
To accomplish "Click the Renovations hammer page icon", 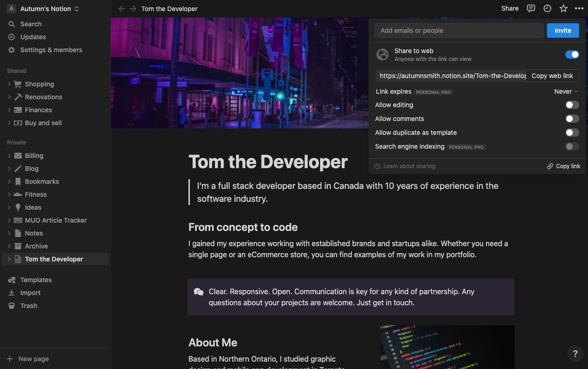I will click(18, 97).
